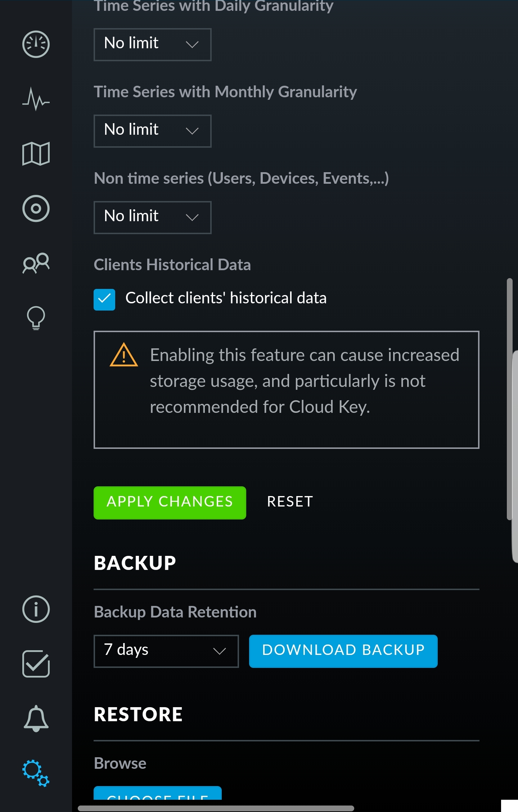This screenshot has width=518, height=812.
Task: Click the Download Backup button
Action: pos(343,651)
